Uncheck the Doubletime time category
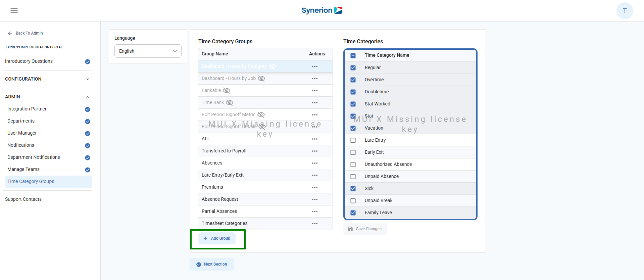The image size is (644, 280). coord(353,92)
